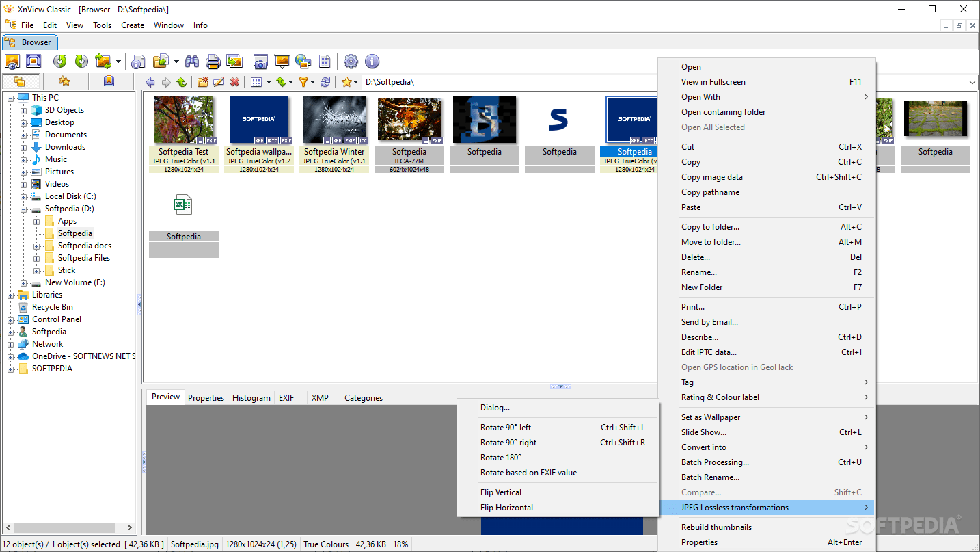Open the XMP tab
This screenshot has width=980, height=552.
coord(320,398)
